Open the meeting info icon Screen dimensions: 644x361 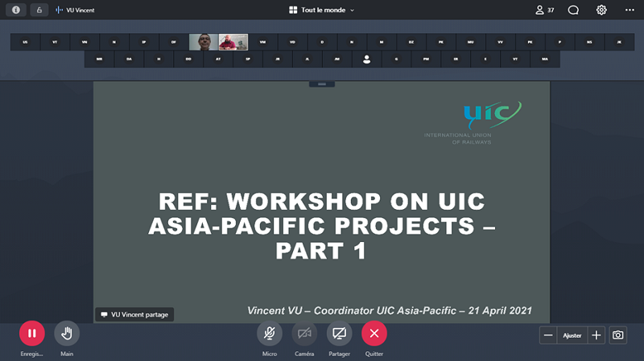point(16,10)
